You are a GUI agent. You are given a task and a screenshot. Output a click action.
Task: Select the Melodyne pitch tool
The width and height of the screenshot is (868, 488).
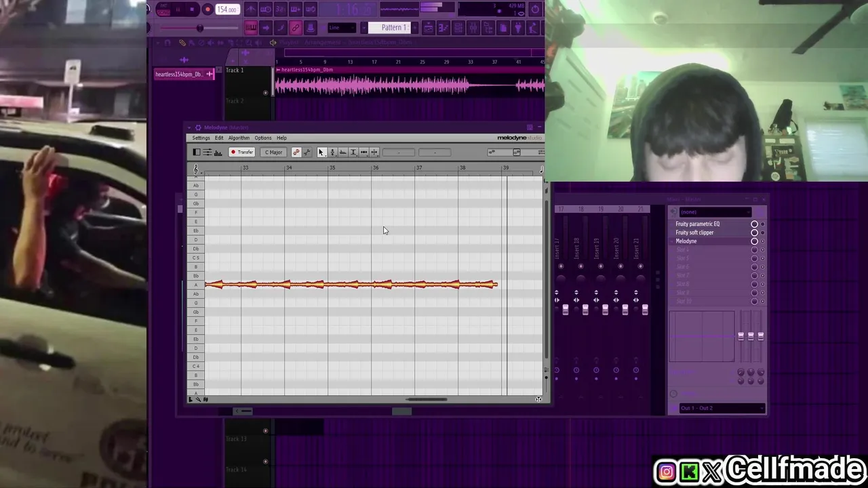tap(332, 152)
